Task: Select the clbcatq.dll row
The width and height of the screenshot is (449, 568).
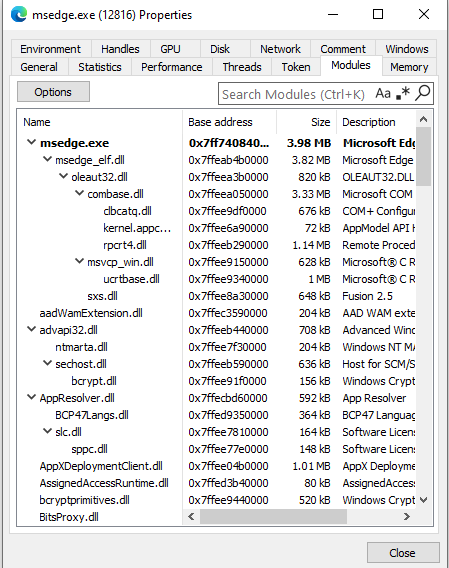Action: pyautogui.click(x=216, y=211)
